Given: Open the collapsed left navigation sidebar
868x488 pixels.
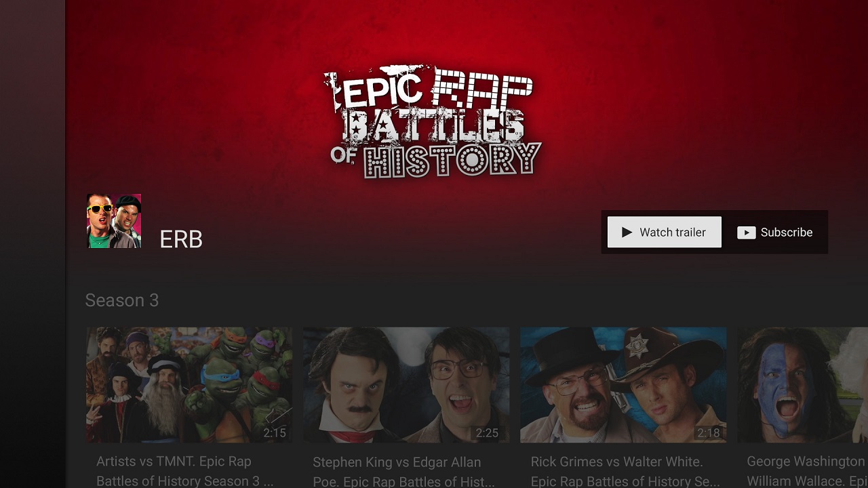Looking at the screenshot, I should 33,244.
